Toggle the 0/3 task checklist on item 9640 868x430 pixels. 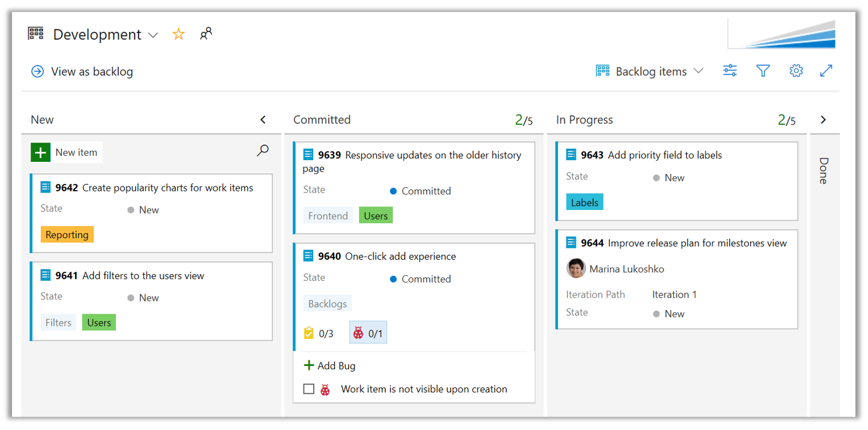click(319, 333)
